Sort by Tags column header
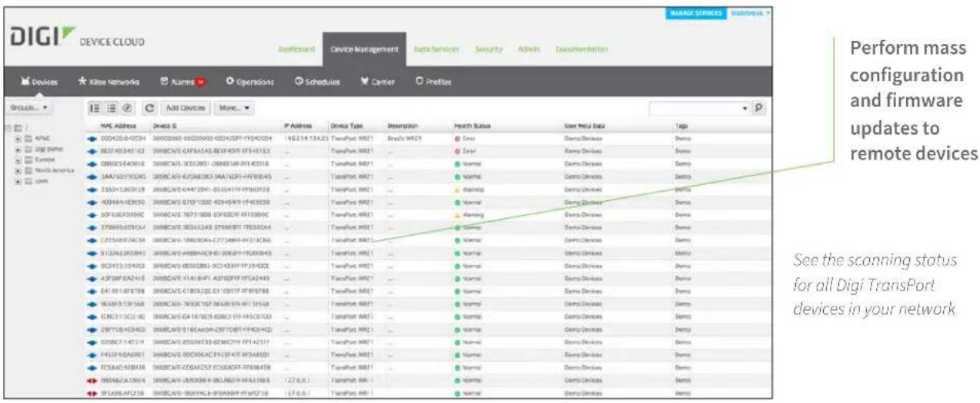Screen dimensions: 980x403 [x=681, y=126]
